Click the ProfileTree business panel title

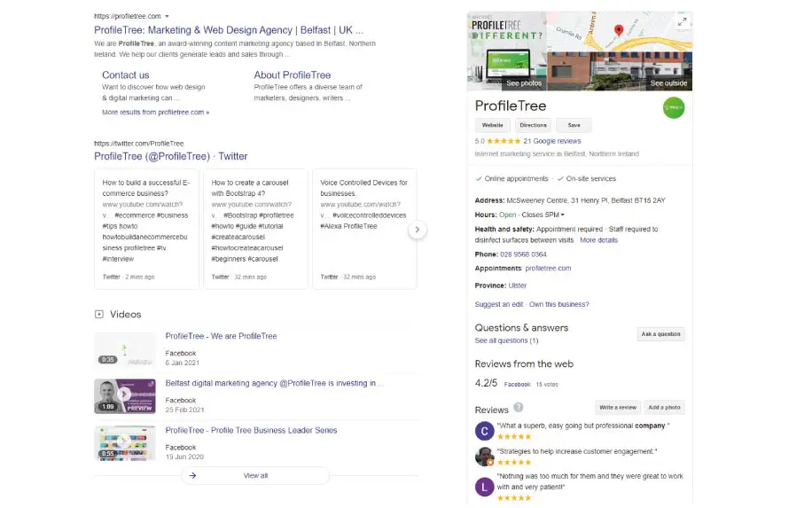[511, 106]
